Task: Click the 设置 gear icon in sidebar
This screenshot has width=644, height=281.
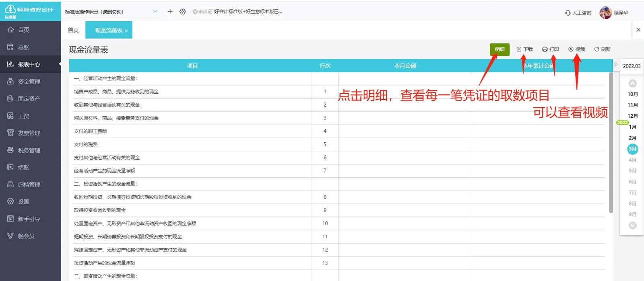Action: click(10, 201)
